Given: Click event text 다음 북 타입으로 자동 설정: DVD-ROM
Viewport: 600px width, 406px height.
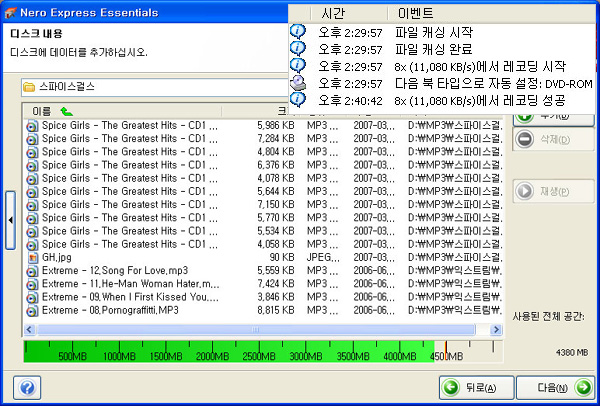Looking at the screenshot, I should (494, 83).
